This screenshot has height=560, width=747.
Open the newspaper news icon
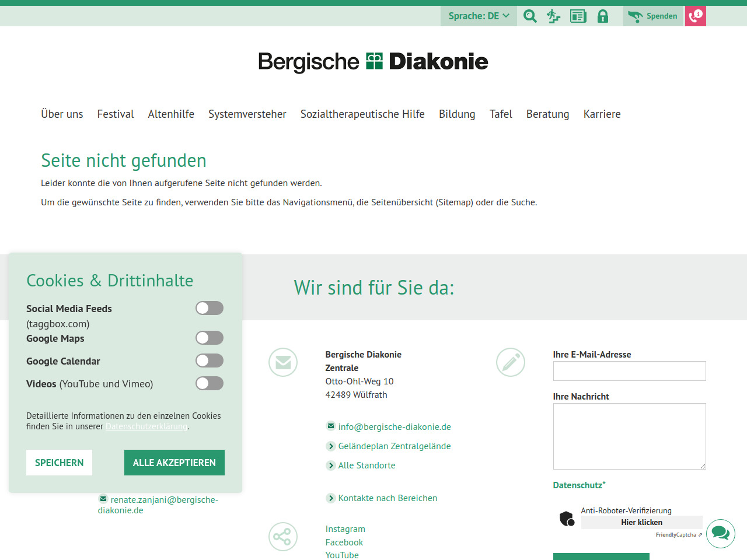(x=578, y=16)
